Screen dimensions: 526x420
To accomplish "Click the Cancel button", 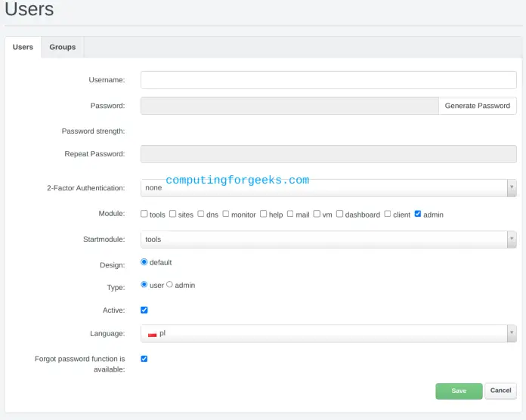I will click(500, 391).
